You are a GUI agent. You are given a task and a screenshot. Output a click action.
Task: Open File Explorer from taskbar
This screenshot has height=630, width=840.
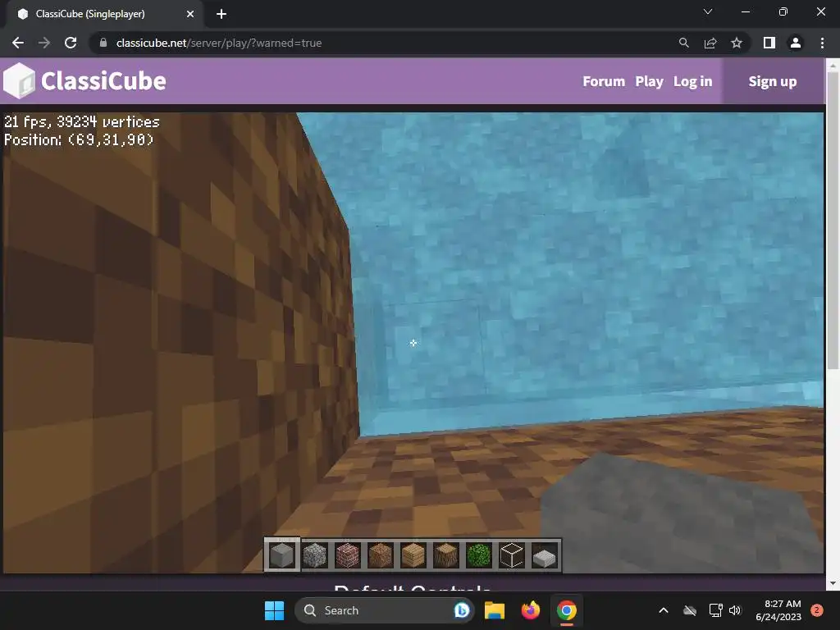(495, 610)
